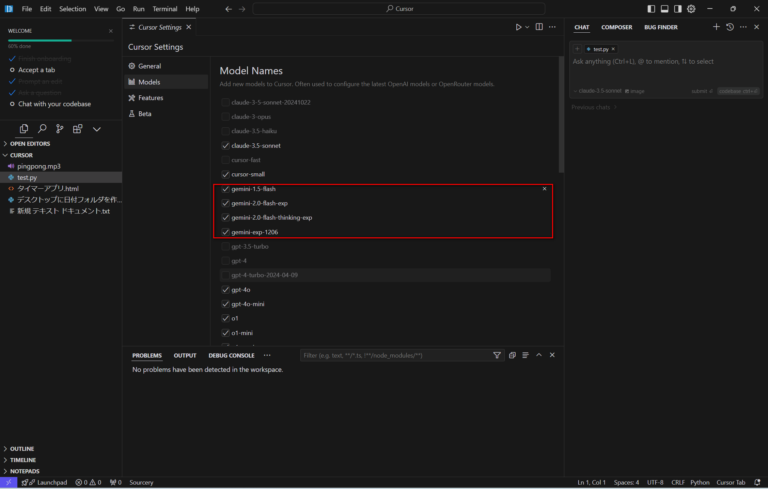Toggle the primary side bar layout icon

pos(651,9)
